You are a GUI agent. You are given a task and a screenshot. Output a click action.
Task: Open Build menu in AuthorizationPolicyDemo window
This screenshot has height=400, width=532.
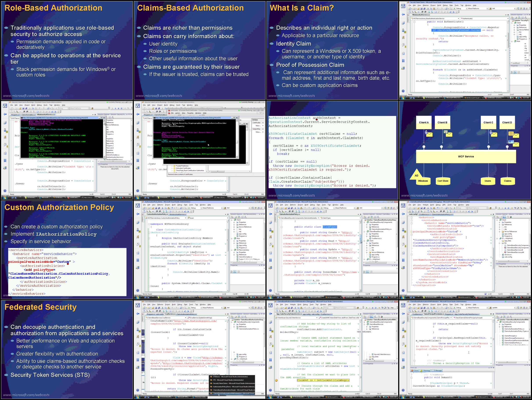174,205
